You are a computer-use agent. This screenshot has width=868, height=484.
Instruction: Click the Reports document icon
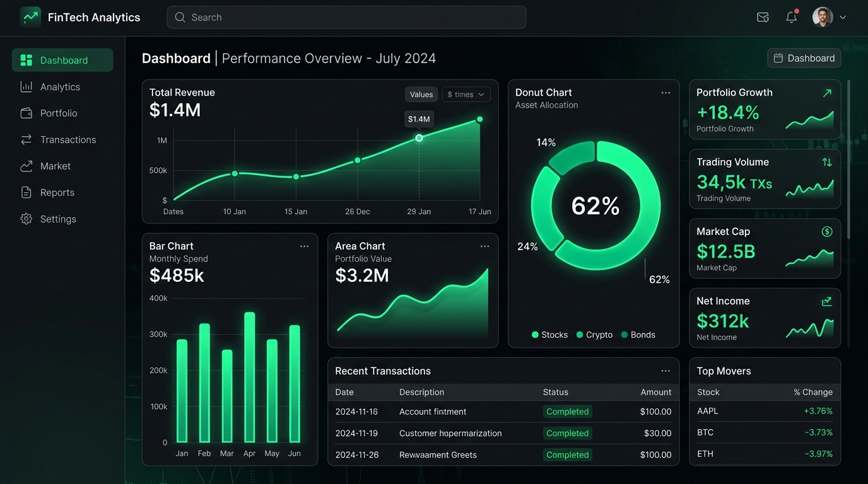(26, 193)
